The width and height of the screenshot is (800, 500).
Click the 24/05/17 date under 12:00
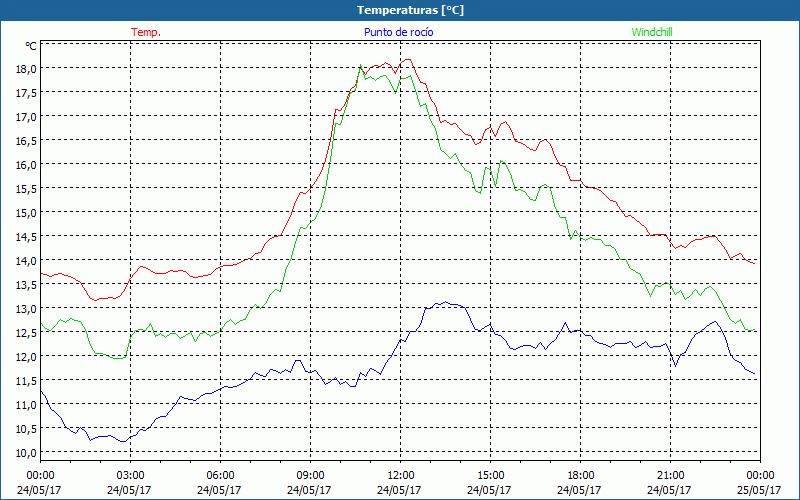[399, 490]
